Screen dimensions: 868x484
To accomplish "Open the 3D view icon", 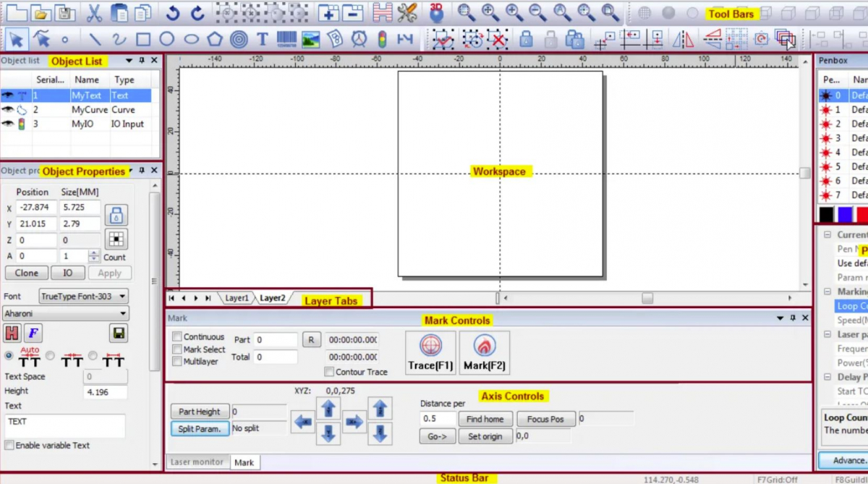I will pos(436,12).
